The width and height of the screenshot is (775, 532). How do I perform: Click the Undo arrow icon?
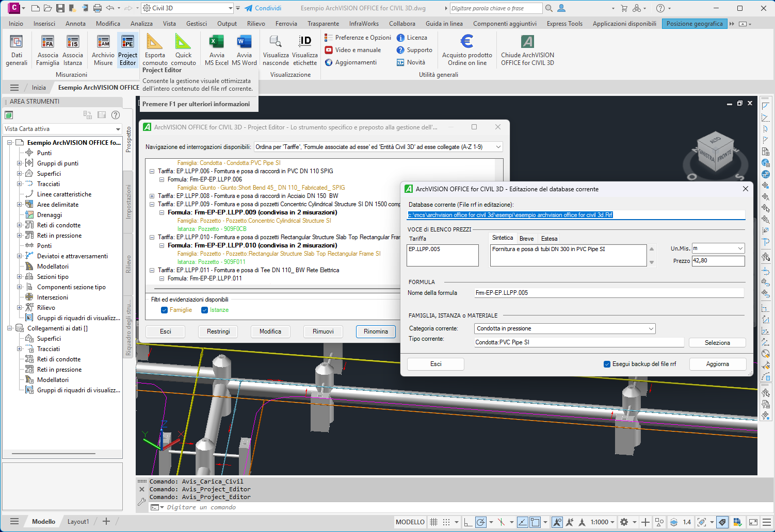[110, 8]
